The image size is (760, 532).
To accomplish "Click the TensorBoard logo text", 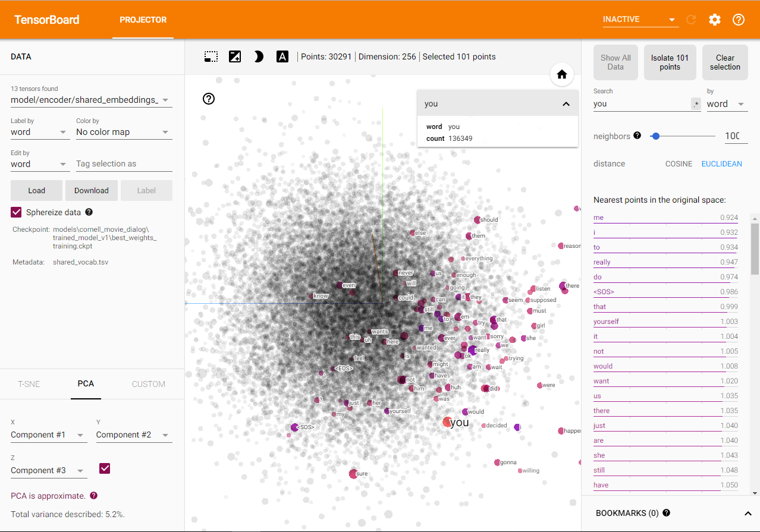I will point(47,20).
